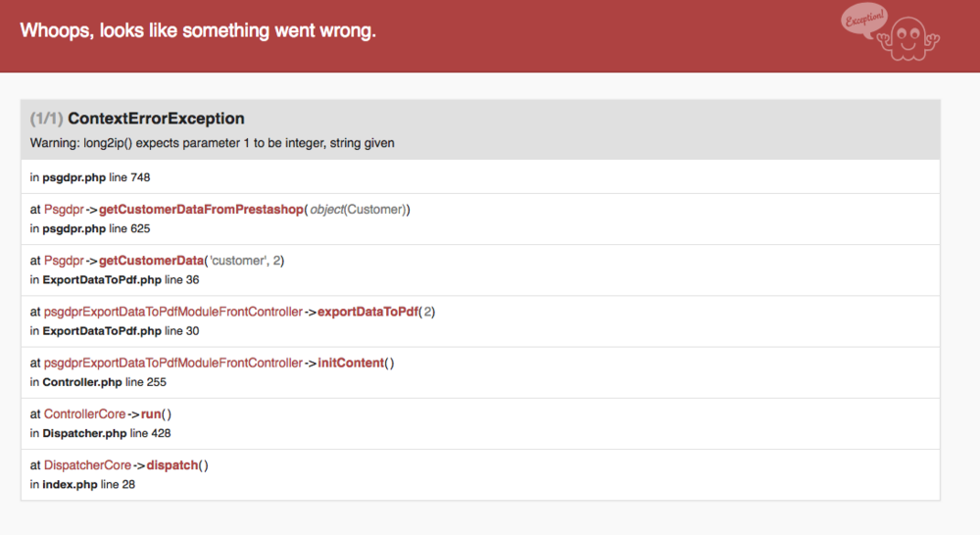The width and height of the screenshot is (980, 535).
Task: Select the ContextErrorException title
Action: pyautogui.click(x=156, y=119)
